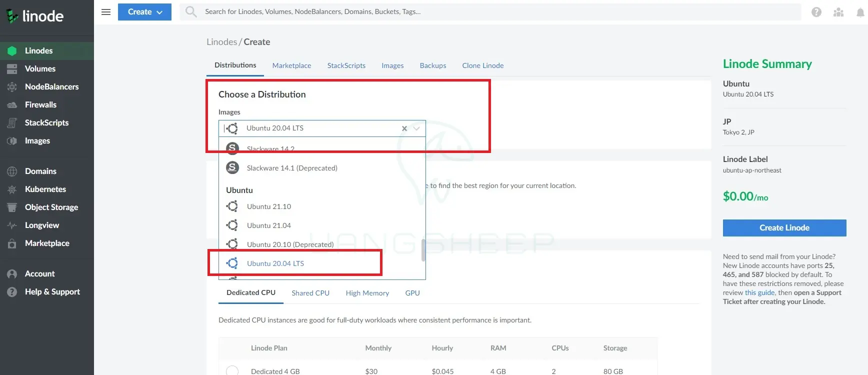Click the image dropdown list scrollbar
868x375 pixels.
click(x=423, y=250)
